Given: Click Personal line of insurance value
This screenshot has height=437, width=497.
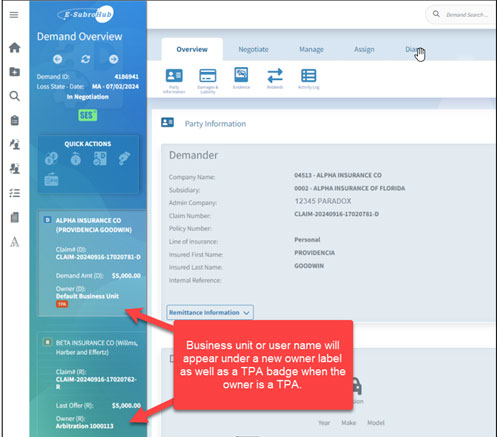Looking at the screenshot, I should coord(307,240).
